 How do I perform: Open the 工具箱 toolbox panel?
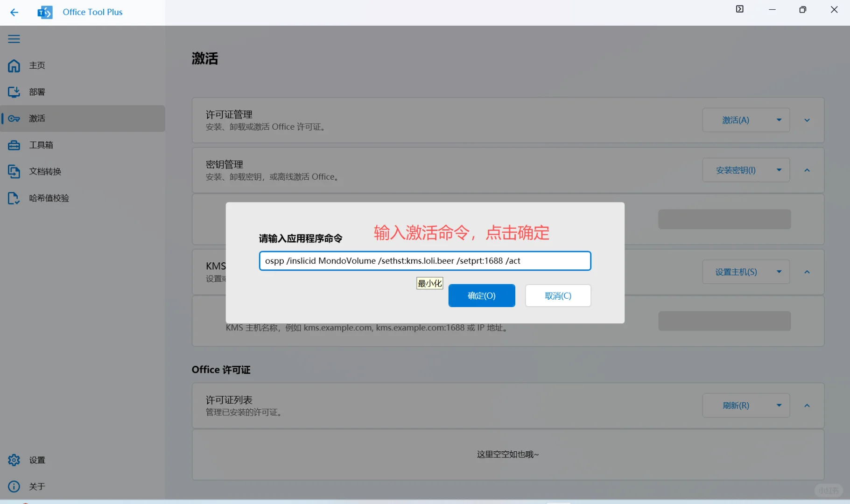coord(14,145)
